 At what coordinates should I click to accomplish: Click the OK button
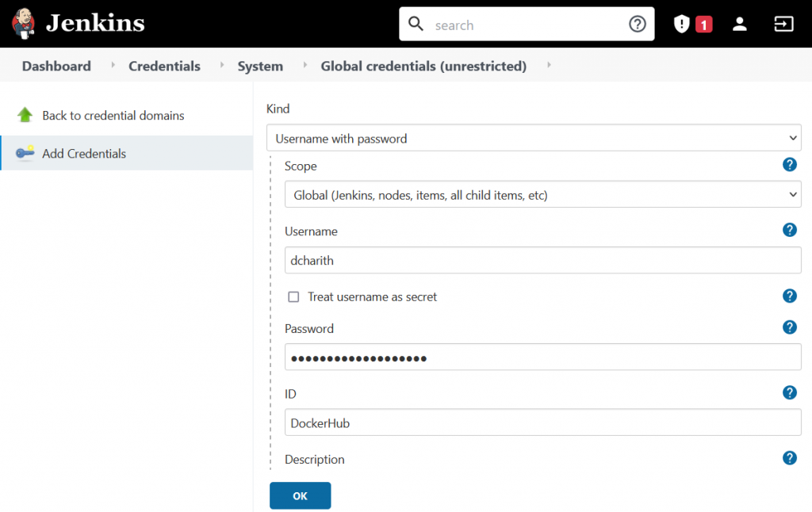301,495
